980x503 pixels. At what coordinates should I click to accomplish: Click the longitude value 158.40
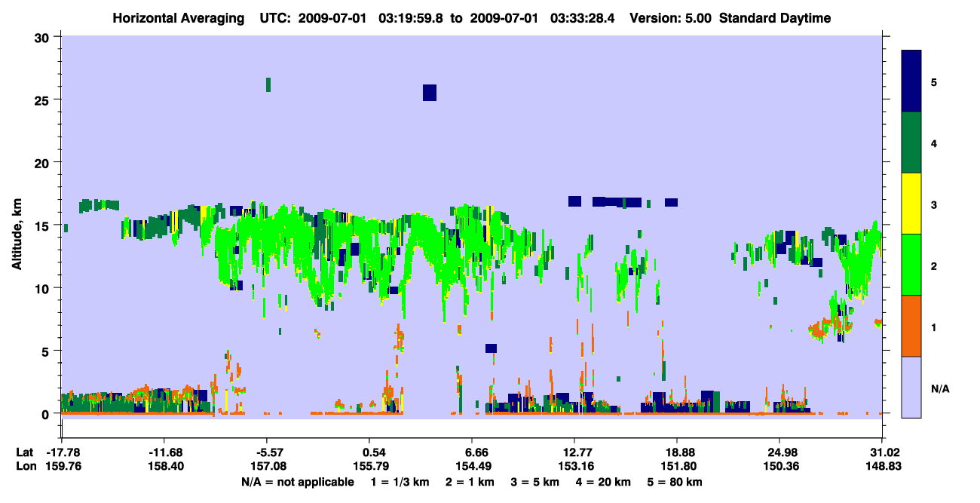(x=166, y=467)
